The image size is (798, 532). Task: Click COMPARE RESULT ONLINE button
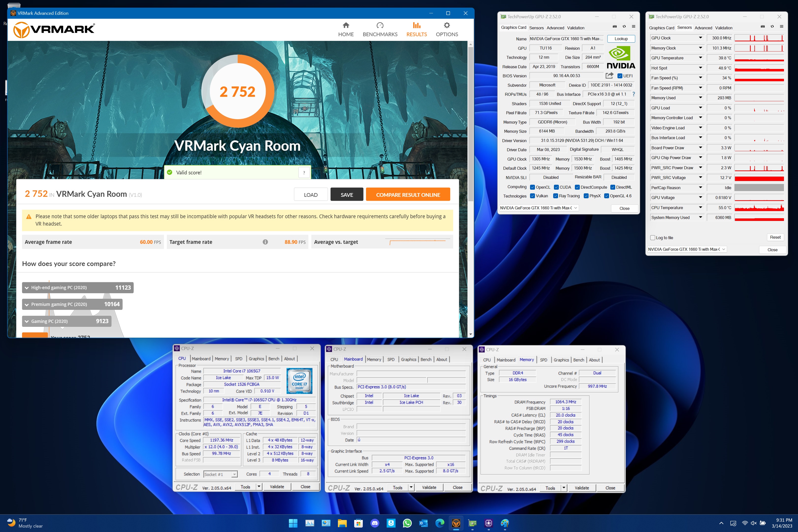[408, 195]
